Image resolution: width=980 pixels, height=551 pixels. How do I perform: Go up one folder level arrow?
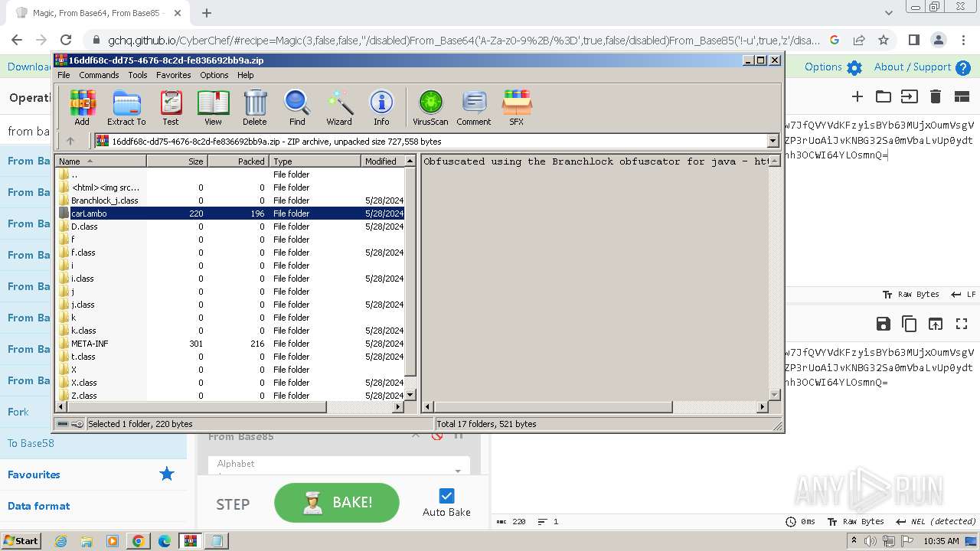[x=70, y=141]
